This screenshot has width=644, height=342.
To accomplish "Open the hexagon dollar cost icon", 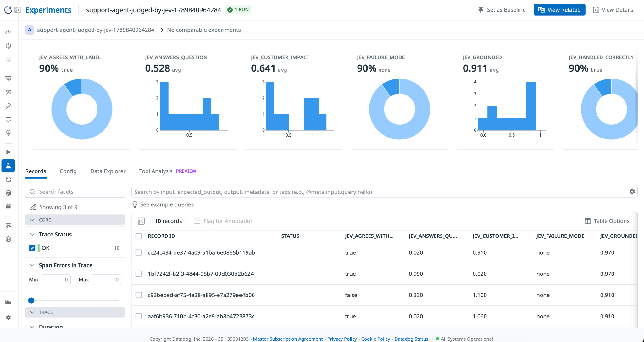I will coord(8,46).
